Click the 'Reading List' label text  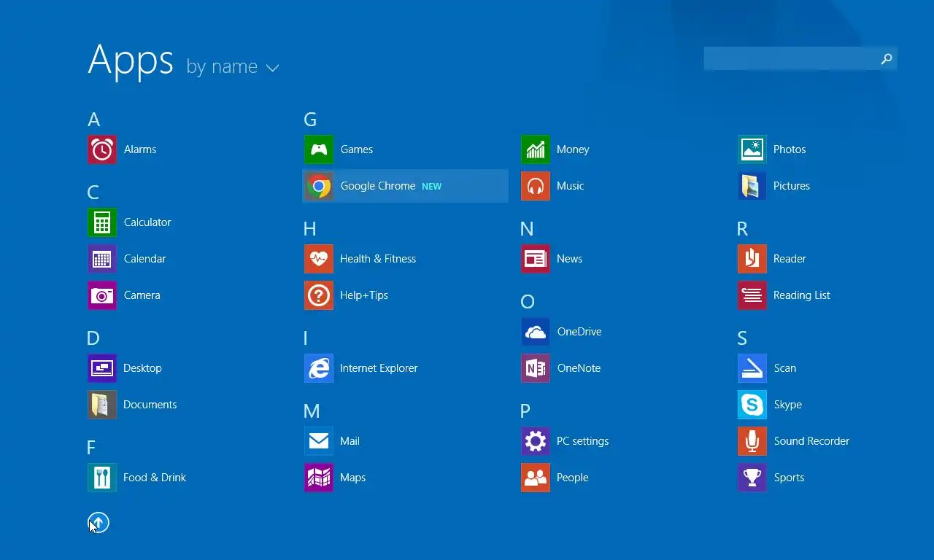802,295
